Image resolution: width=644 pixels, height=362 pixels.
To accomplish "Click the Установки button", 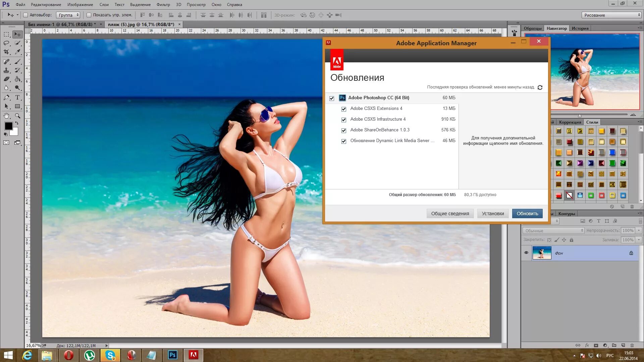I will click(x=493, y=214).
